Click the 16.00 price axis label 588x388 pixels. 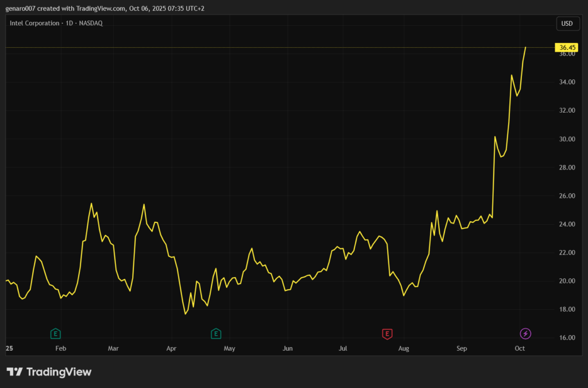(567, 337)
